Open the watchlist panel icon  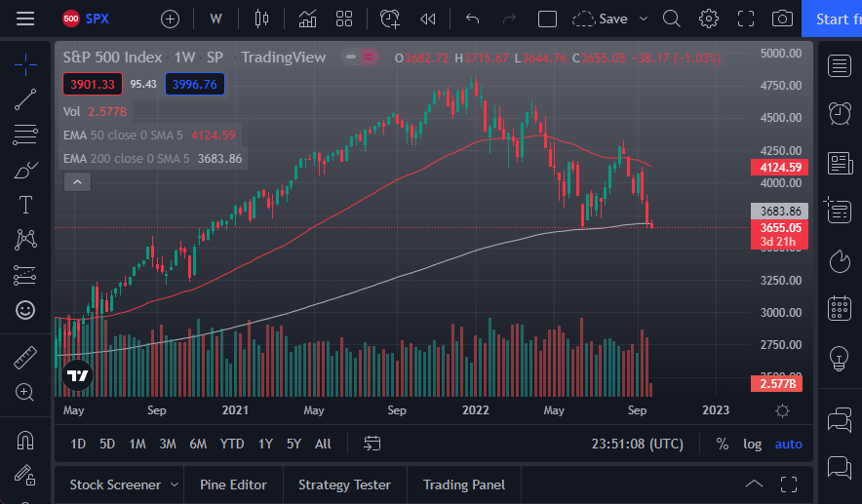[x=839, y=65]
